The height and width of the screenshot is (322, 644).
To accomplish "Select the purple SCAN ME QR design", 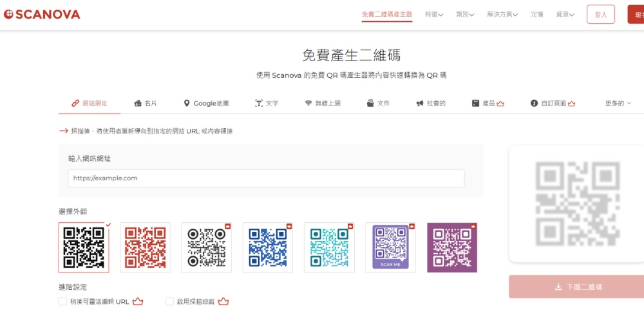I will click(391, 248).
